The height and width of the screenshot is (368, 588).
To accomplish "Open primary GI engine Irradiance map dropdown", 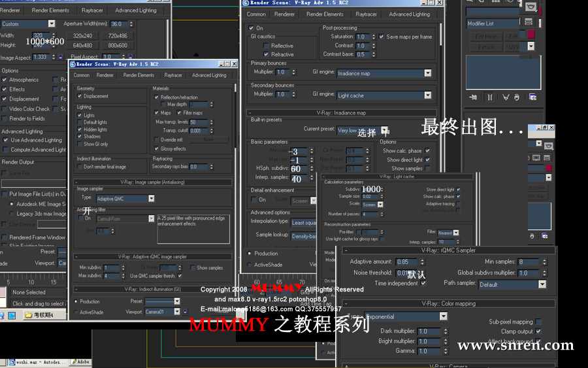I will click(384, 73).
